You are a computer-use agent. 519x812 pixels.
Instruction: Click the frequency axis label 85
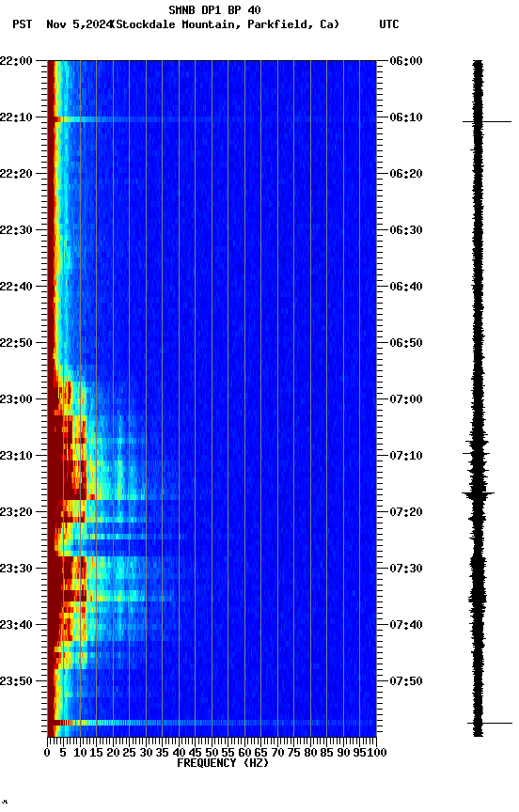click(x=327, y=753)
